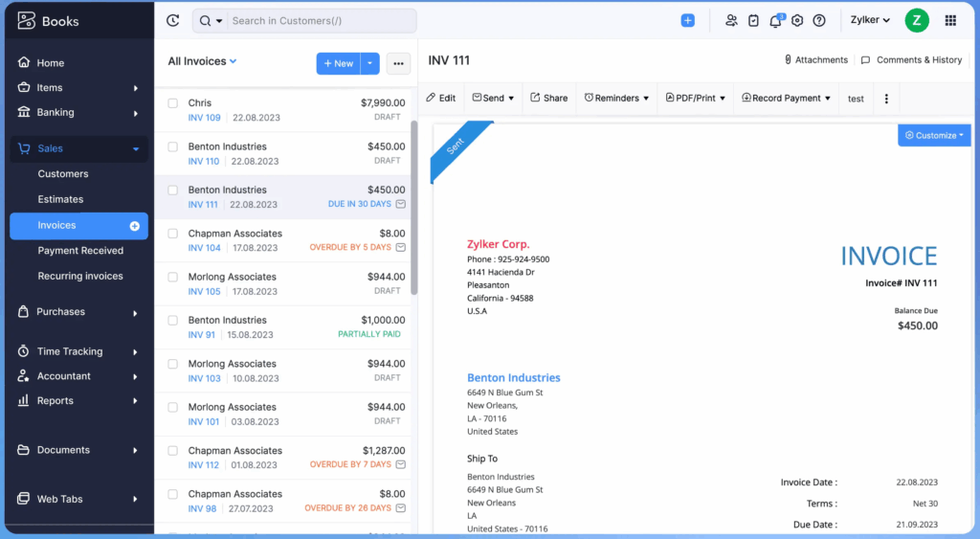Screen dimensions: 980x539
Task: Click the plus icon beside Invoices in sidebar
Action: [x=135, y=226]
